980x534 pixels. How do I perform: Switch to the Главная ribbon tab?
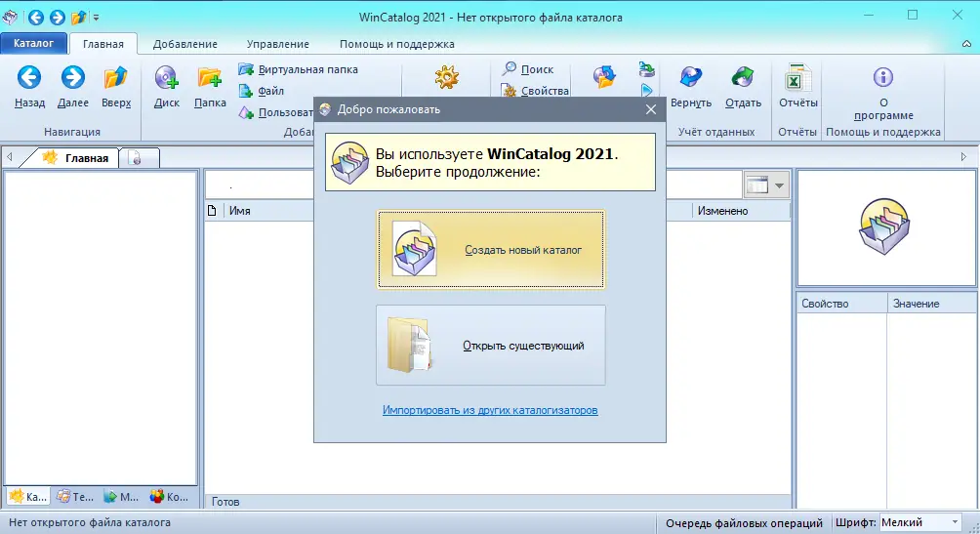[x=103, y=44]
